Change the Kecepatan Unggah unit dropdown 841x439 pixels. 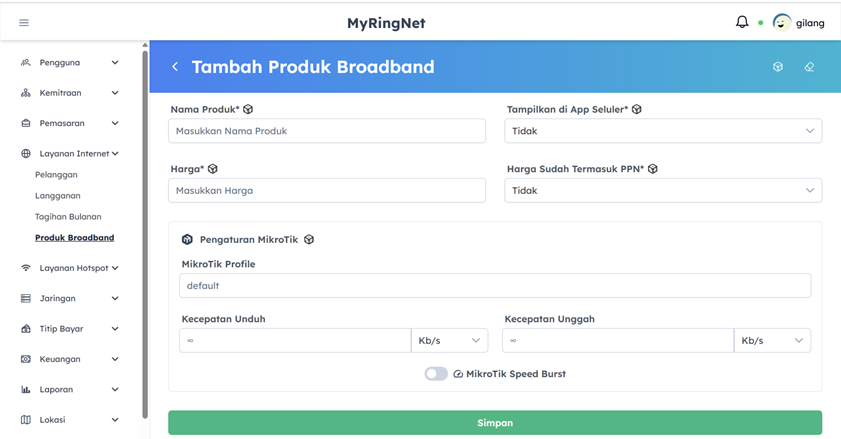(x=772, y=341)
